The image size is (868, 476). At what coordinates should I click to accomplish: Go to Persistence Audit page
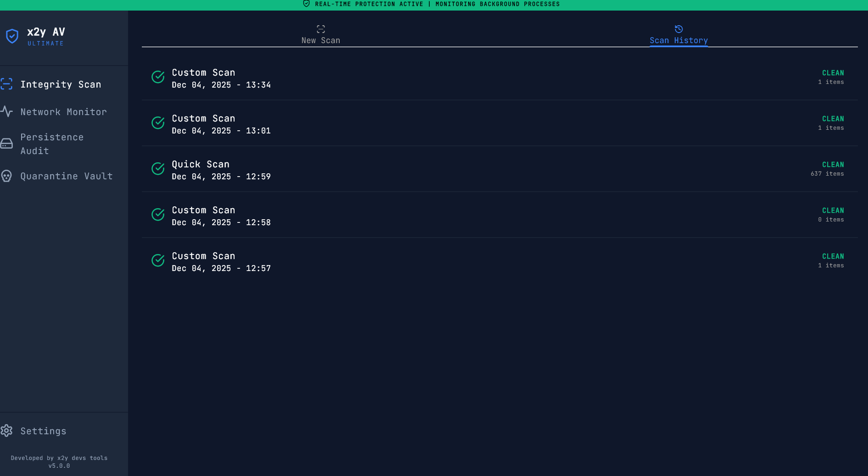coord(52,144)
